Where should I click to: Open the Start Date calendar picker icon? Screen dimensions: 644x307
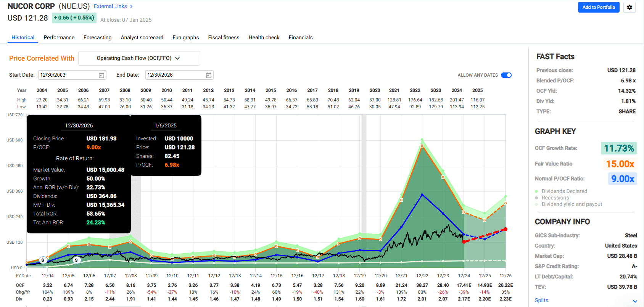click(x=101, y=75)
